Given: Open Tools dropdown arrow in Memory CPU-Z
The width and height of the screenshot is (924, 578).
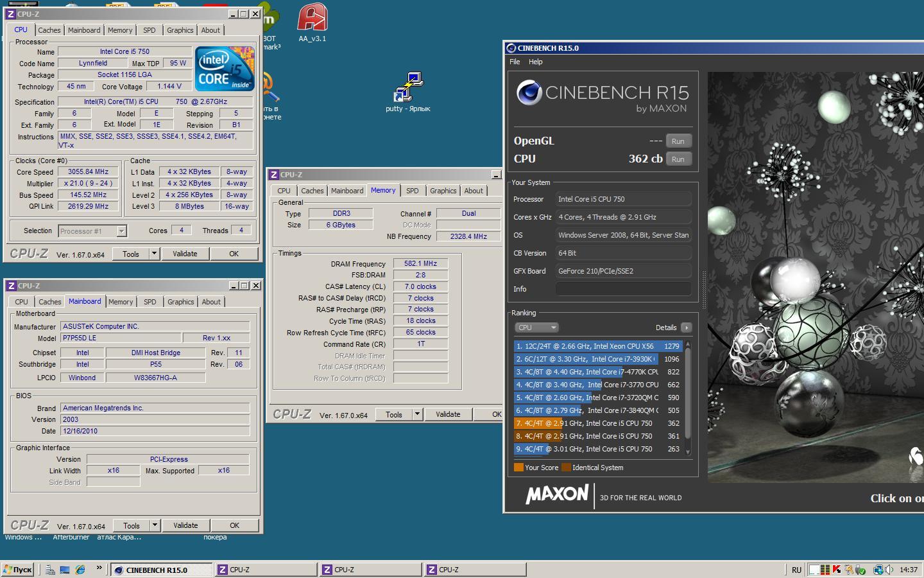Looking at the screenshot, I should click(x=417, y=414).
